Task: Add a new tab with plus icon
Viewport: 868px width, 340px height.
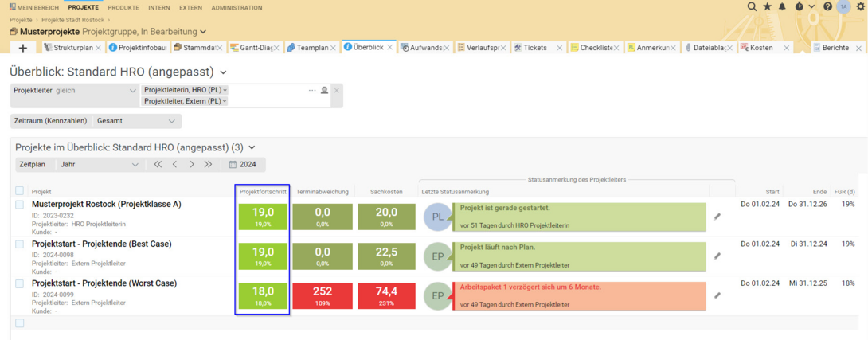Action: tap(22, 49)
